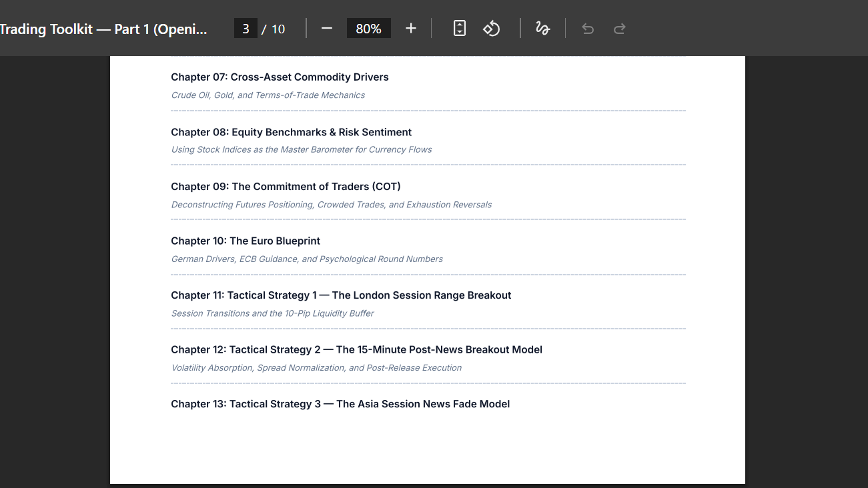
Task: Click subtitle about Stock Indices as Master Barometer
Action: (x=302, y=149)
